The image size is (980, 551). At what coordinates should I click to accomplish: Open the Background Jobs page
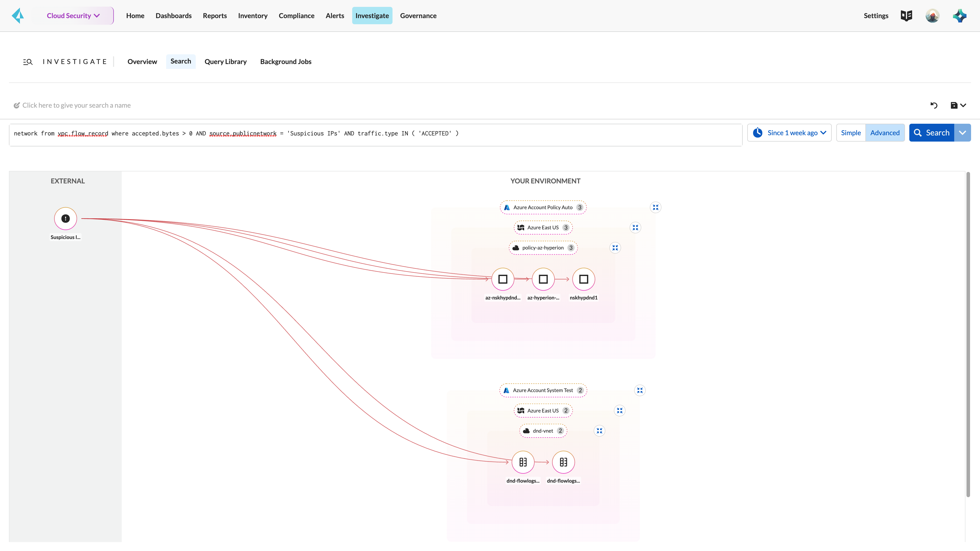click(x=286, y=61)
